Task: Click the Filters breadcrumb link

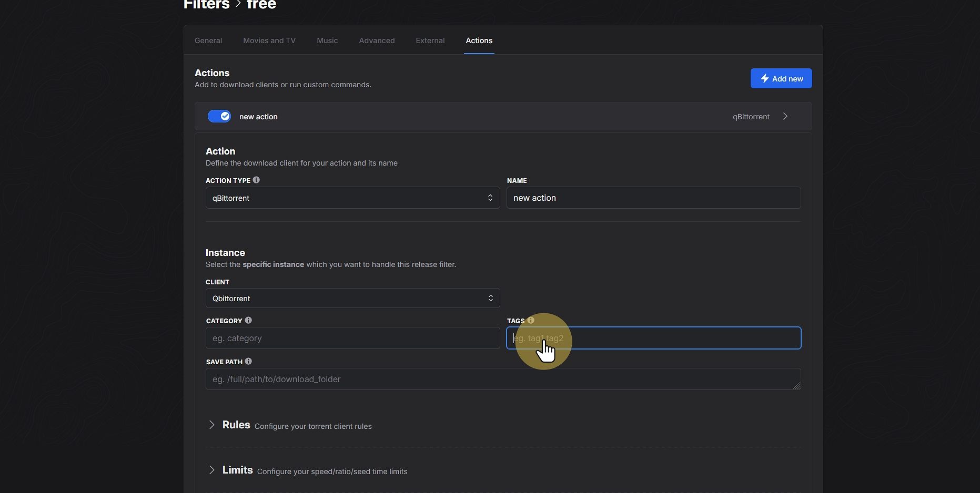Action: (x=206, y=4)
